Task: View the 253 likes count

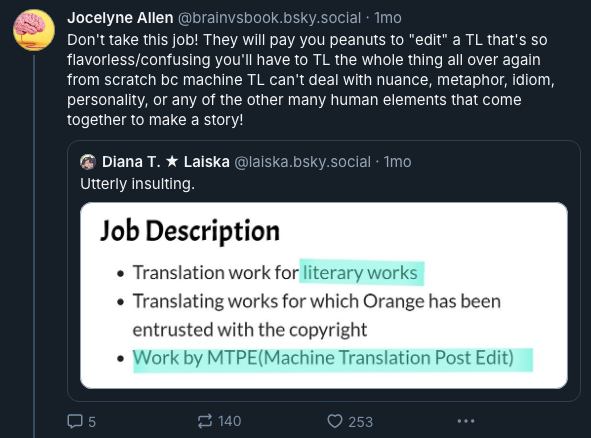Action: 360,422
